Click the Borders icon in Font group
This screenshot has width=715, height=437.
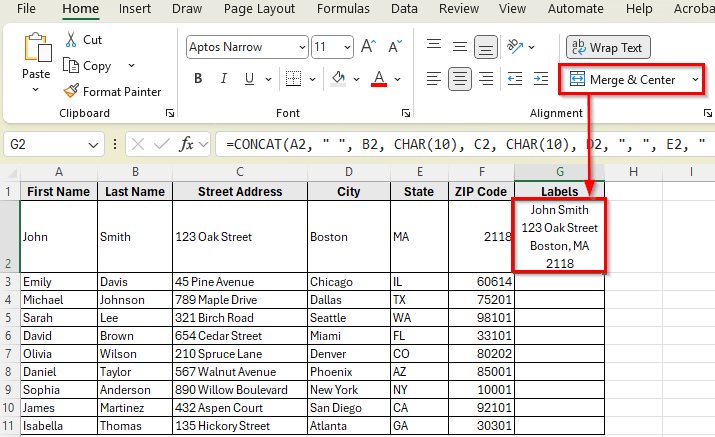coord(293,78)
